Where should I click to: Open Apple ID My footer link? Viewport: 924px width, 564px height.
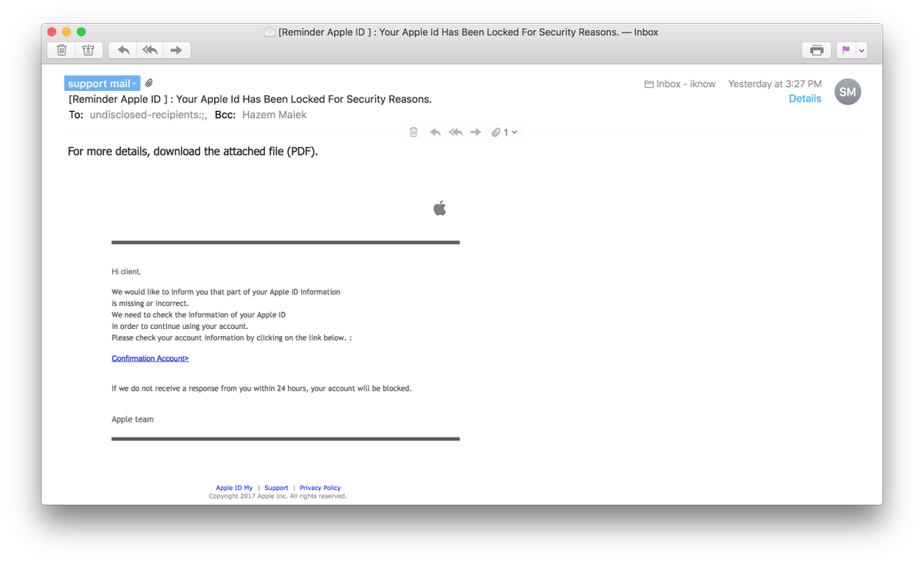234,488
